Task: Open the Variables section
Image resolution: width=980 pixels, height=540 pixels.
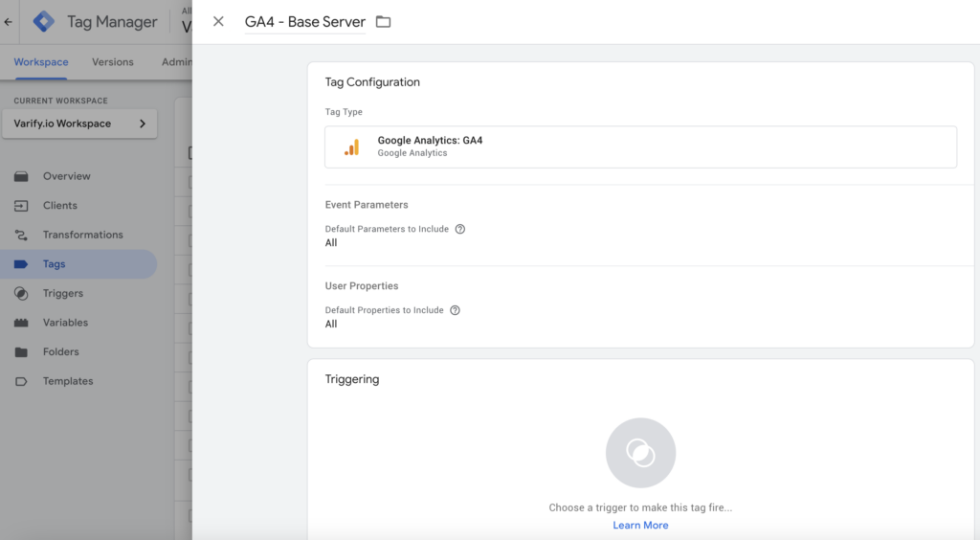Action: (x=66, y=323)
